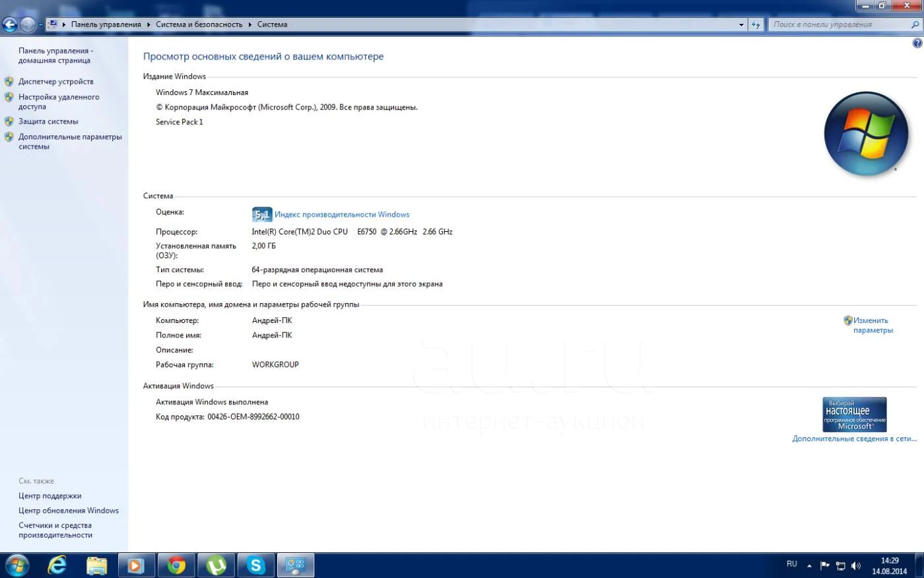Select Control Panel window taskbar button
Image resolution: width=924 pixels, height=578 pixels.
295,565
